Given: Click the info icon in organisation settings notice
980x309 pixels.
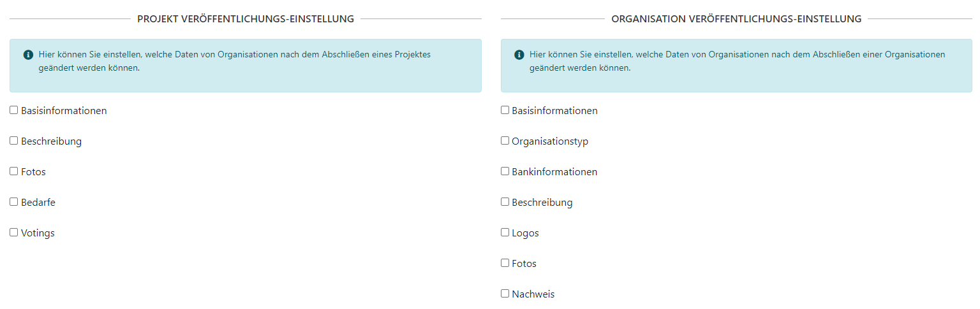Looking at the screenshot, I should click(x=519, y=55).
